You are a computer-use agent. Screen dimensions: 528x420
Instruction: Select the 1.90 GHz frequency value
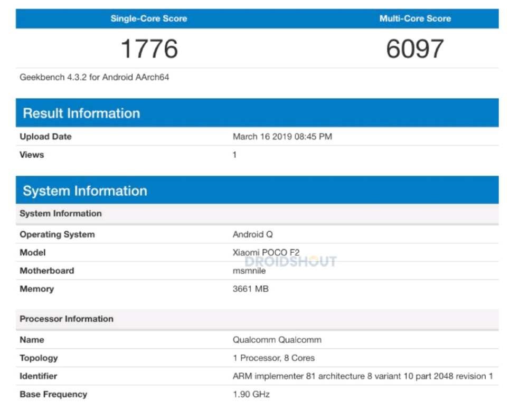(251, 395)
